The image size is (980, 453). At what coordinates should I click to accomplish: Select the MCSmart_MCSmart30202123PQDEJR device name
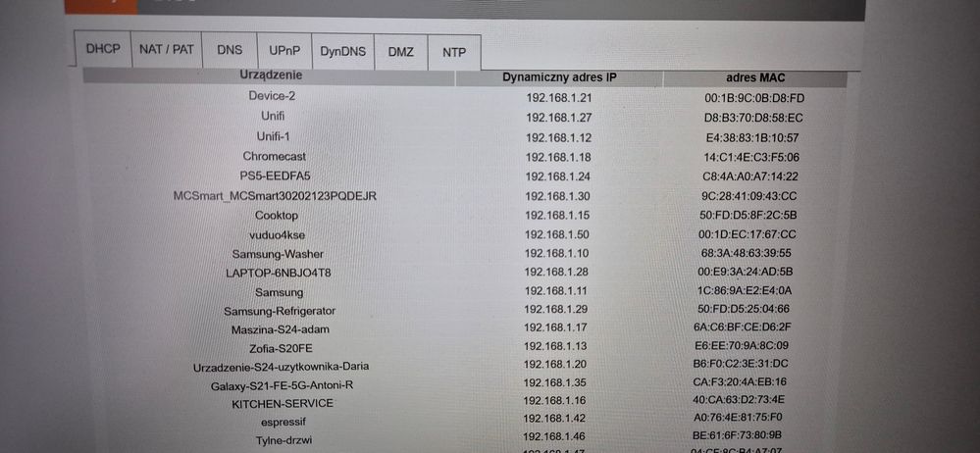coord(275,196)
